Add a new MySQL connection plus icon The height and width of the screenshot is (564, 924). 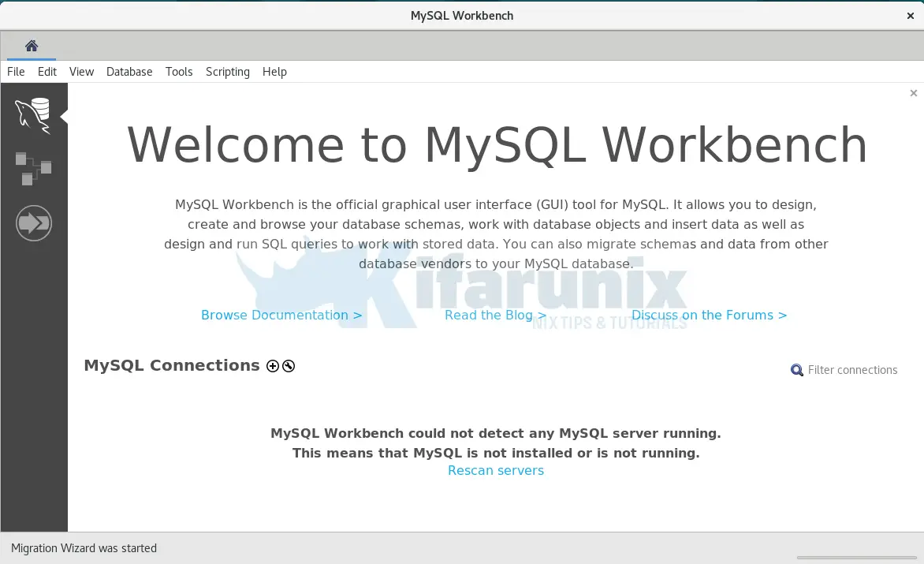(273, 366)
